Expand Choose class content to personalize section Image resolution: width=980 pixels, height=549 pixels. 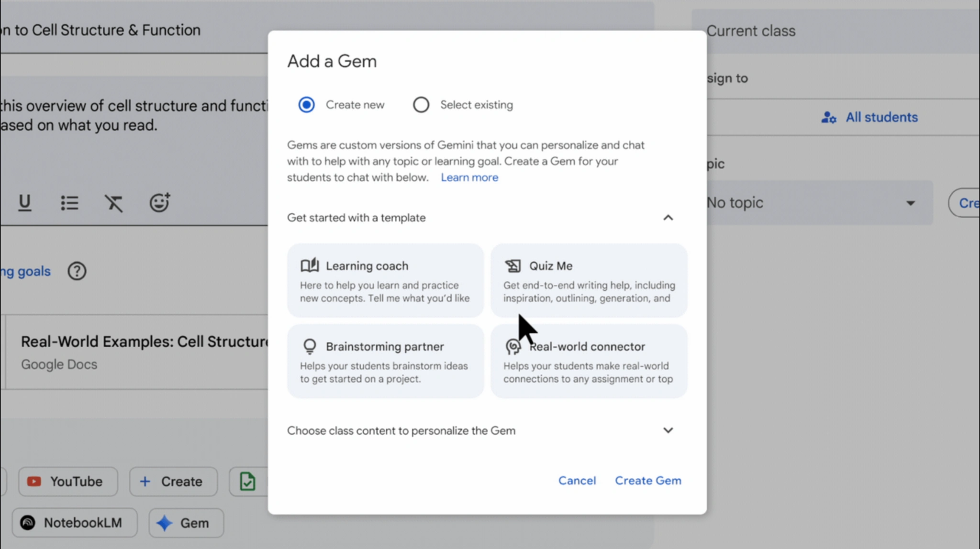point(668,430)
